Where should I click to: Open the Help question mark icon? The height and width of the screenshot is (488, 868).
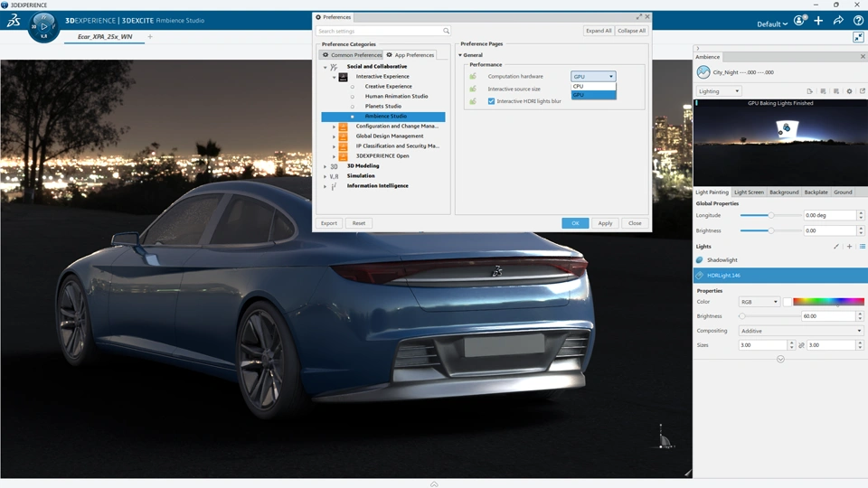point(858,21)
